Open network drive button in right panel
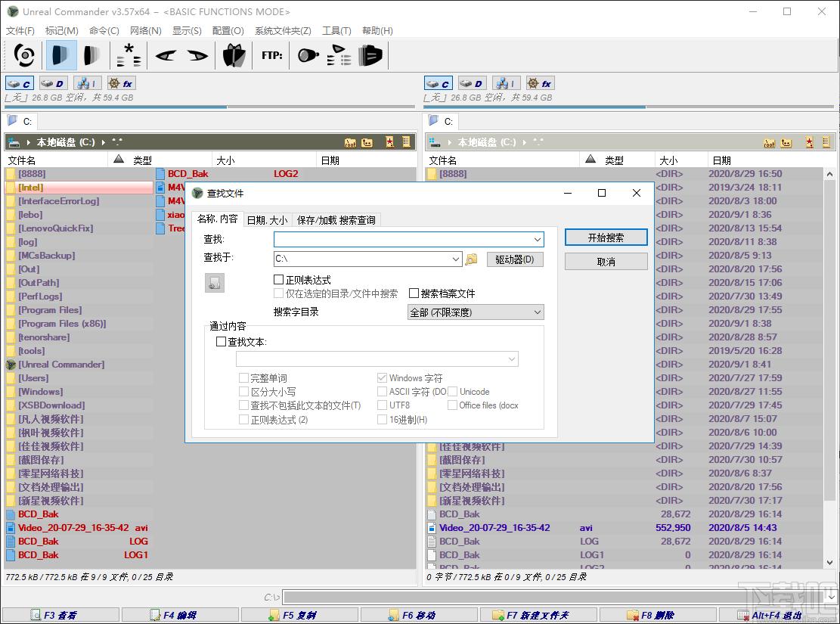This screenshot has height=624, width=840. pos(506,84)
